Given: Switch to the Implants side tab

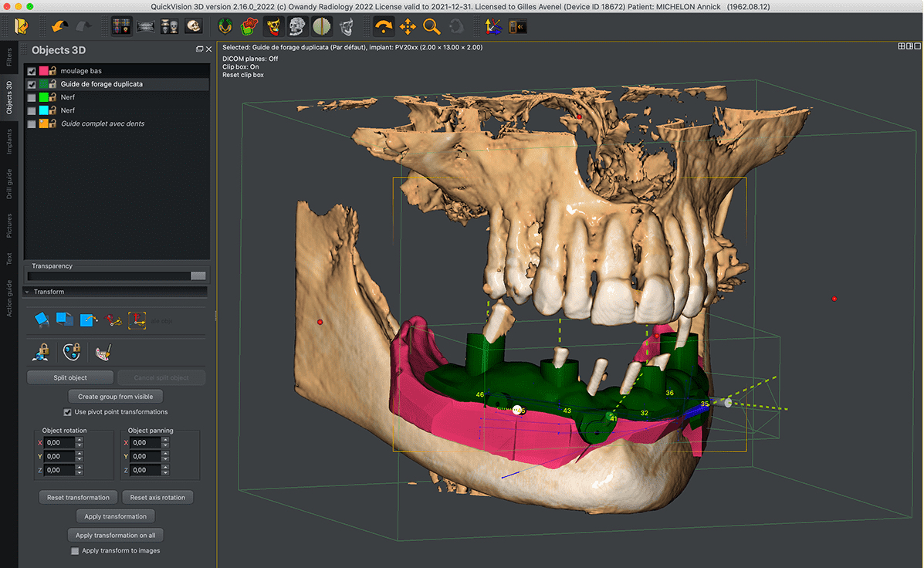Looking at the screenshot, I should 9,141.
